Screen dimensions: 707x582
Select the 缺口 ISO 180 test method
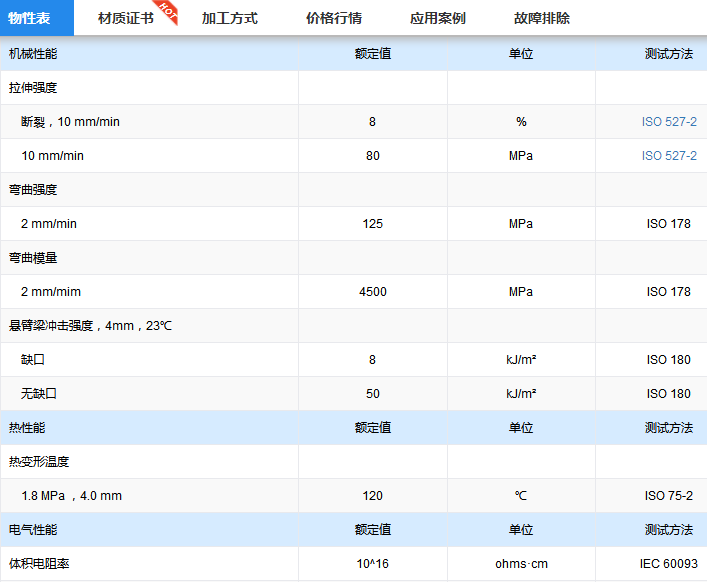coord(668,360)
